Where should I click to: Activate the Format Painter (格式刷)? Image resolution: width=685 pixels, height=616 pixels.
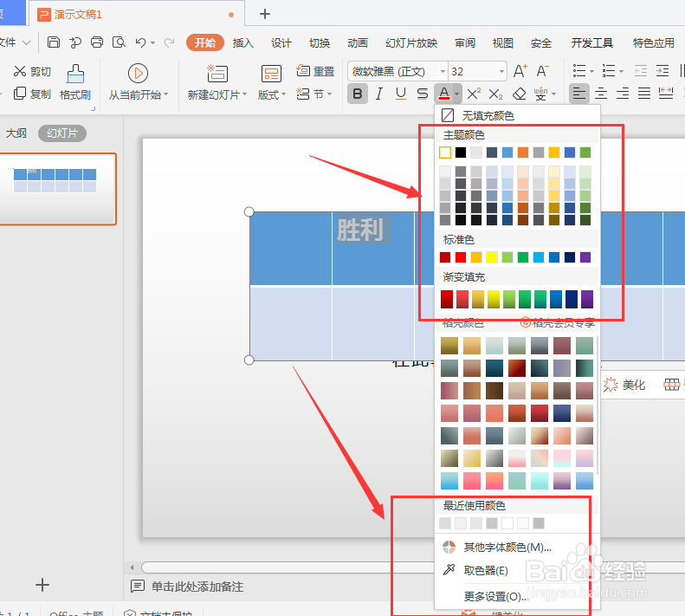(x=75, y=82)
